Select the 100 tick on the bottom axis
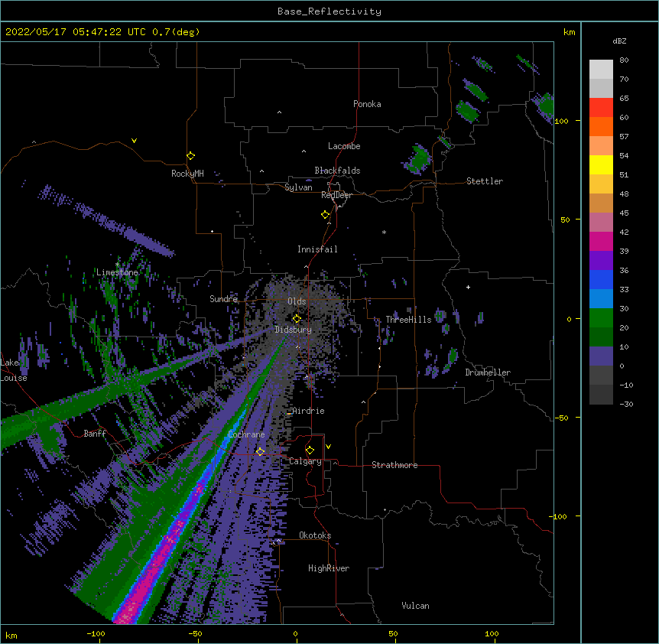The image size is (659, 644). [x=492, y=633]
